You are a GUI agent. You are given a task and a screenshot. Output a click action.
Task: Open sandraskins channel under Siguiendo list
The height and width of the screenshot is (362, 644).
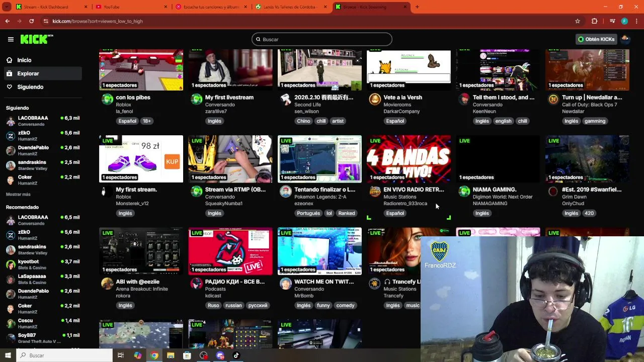tap(43, 165)
